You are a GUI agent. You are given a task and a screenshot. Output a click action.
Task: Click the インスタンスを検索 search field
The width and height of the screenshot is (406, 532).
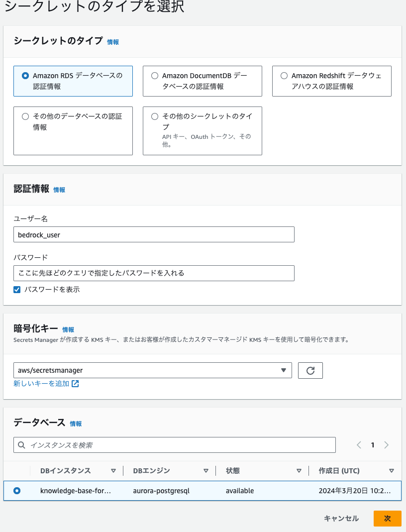coord(175,445)
